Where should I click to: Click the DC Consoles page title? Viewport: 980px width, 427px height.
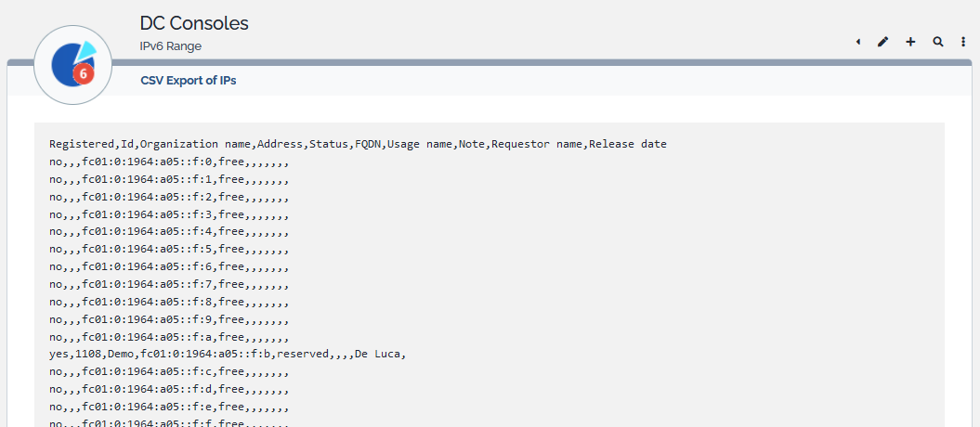[194, 23]
